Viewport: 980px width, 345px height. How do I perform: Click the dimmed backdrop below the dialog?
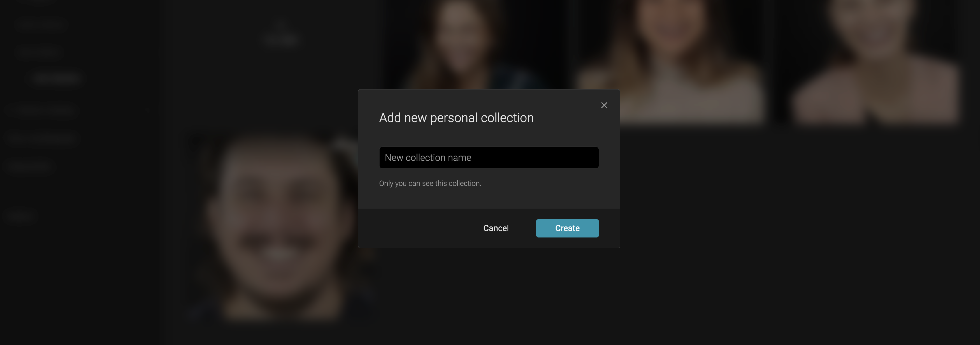(x=489, y=297)
